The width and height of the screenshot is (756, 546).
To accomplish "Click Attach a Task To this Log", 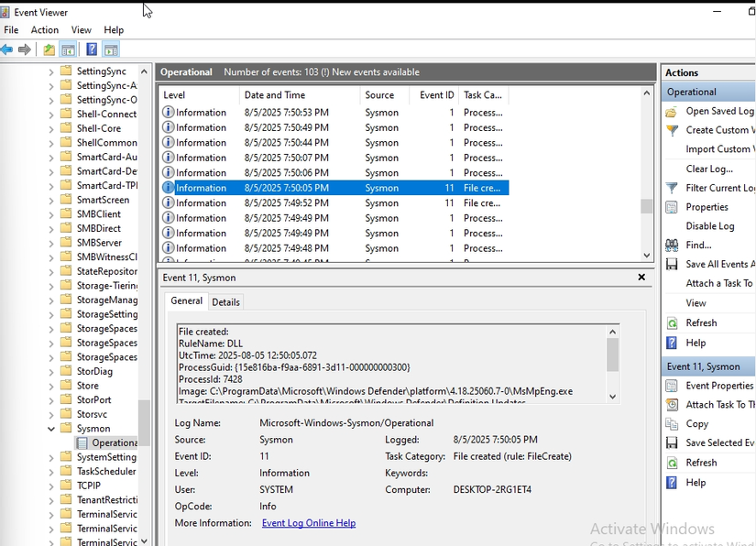I will 720,283.
